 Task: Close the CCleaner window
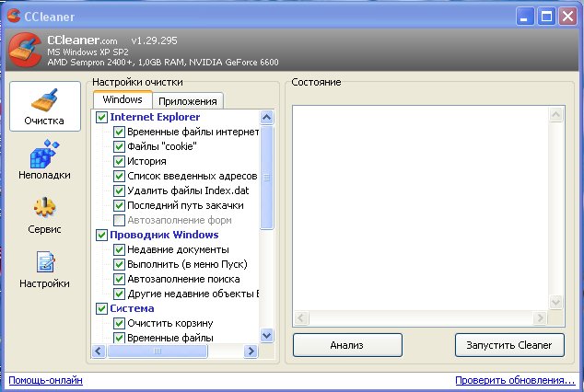tap(567, 17)
